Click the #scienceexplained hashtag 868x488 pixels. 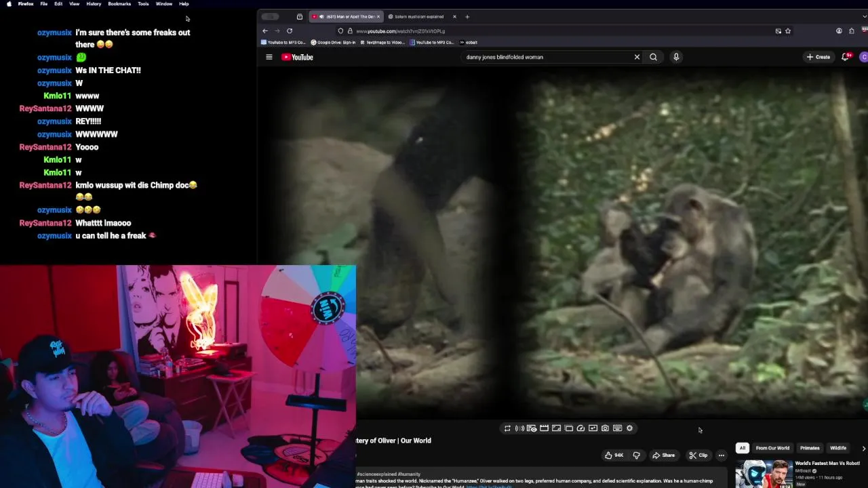(x=378, y=474)
